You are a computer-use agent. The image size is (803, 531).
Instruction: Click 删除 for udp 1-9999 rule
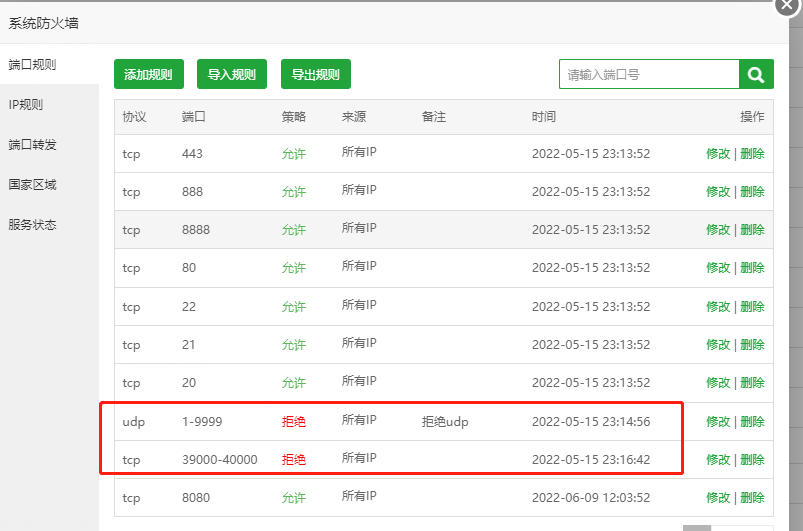(752, 421)
